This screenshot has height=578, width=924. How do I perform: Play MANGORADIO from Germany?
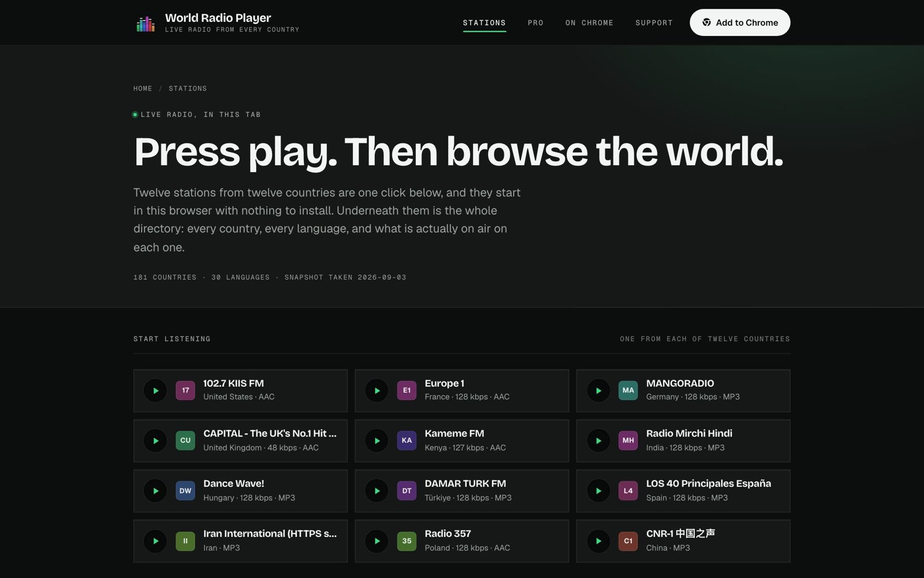(x=598, y=391)
